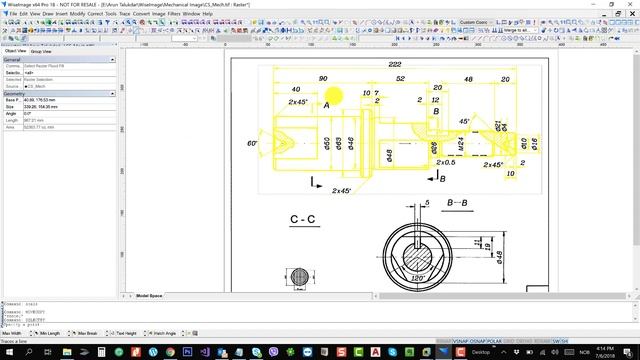Image resolution: width=640 pixels, height=360 pixels.
Task: Open the Modify menu
Action: coord(77,14)
